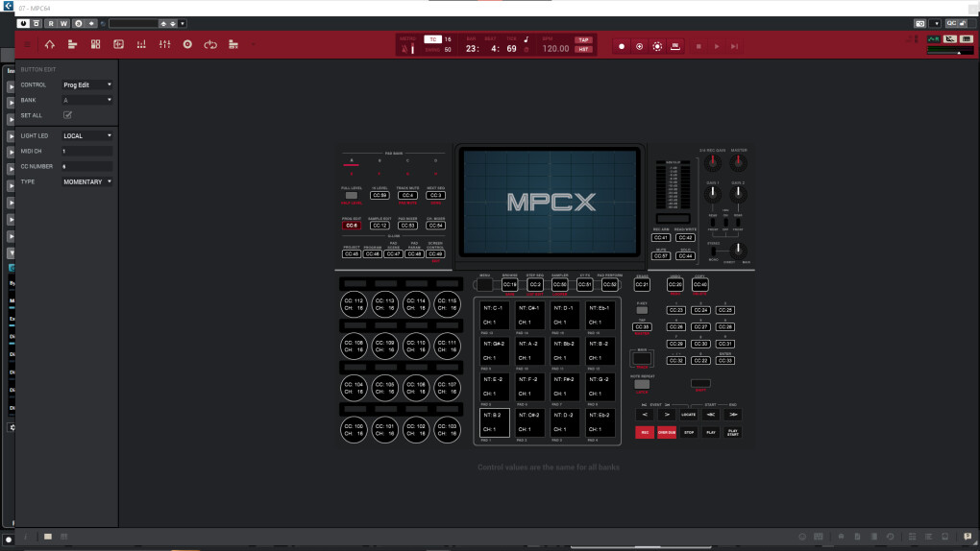
Task: Select pad bank A
Action: coord(352,162)
